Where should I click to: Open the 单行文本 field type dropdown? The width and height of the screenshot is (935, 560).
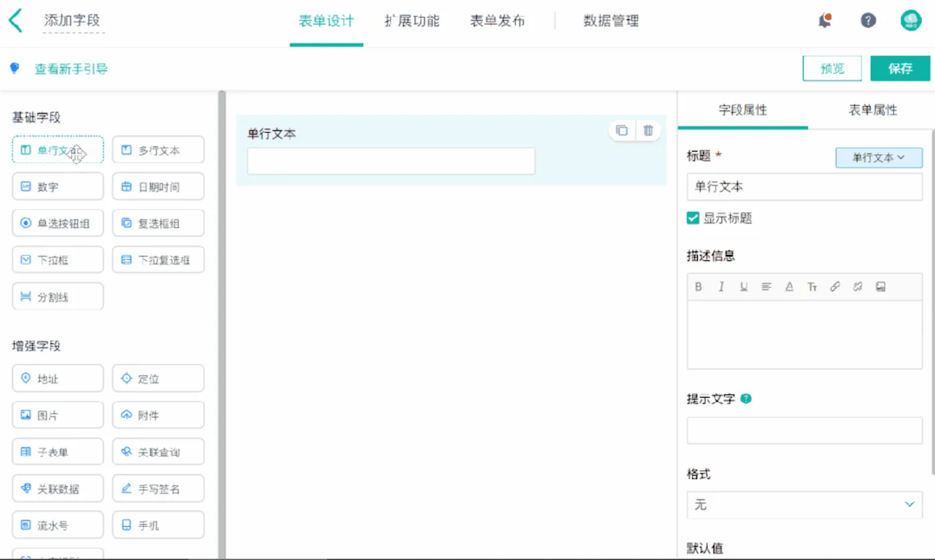879,158
